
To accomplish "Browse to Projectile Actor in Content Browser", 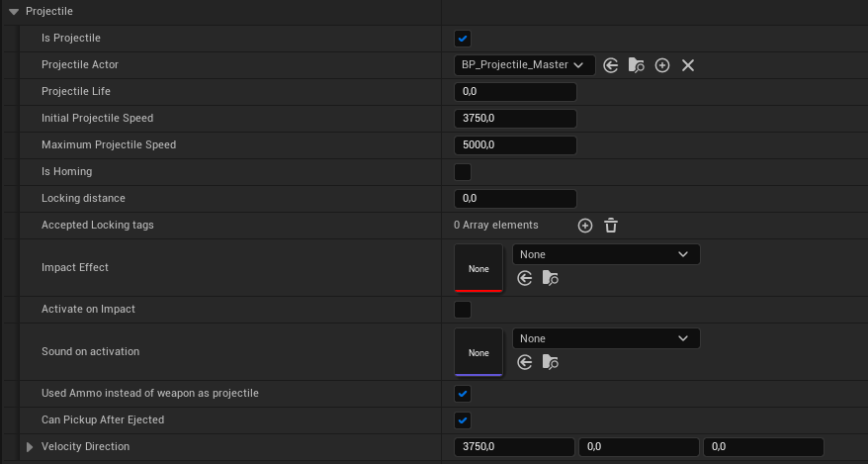I will click(x=637, y=65).
